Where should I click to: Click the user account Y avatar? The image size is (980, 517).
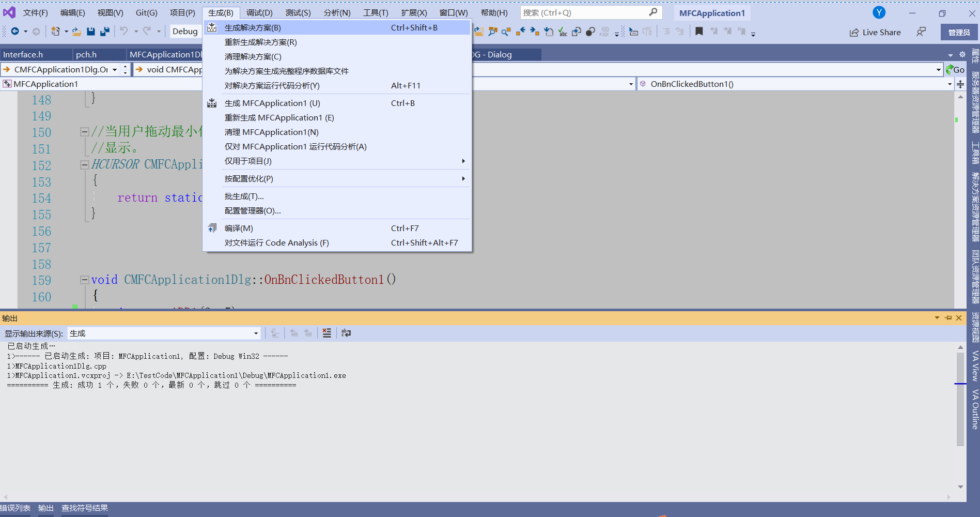(x=879, y=12)
